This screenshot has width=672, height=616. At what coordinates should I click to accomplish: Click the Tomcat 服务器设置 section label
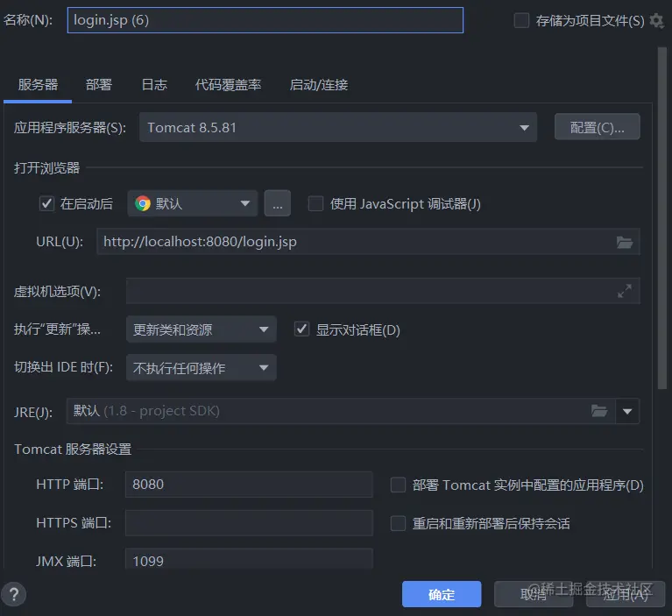[x=73, y=450]
